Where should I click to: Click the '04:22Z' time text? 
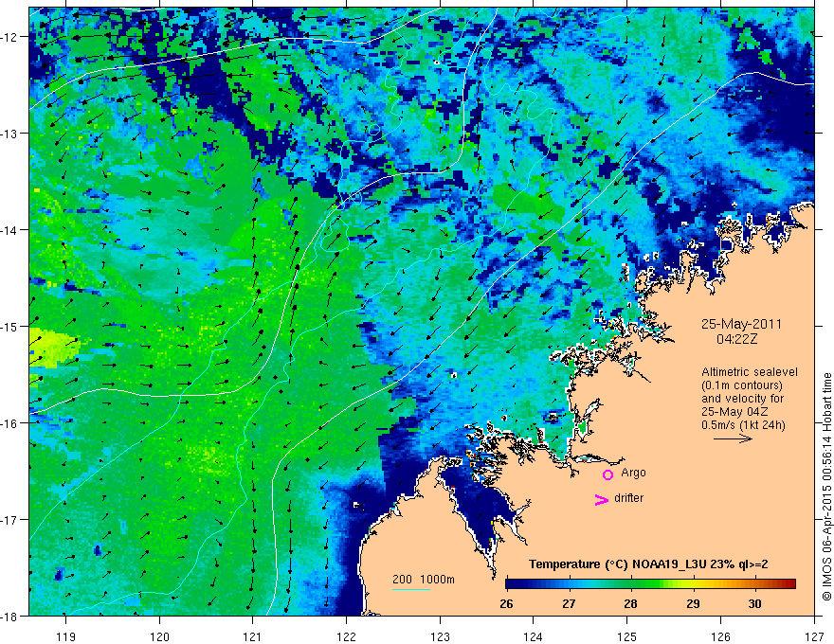[736, 338]
